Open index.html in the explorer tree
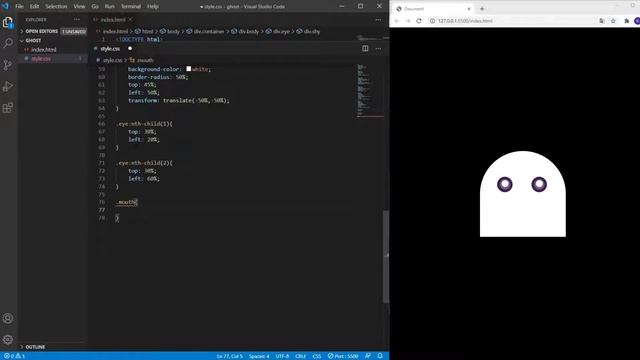 44,50
